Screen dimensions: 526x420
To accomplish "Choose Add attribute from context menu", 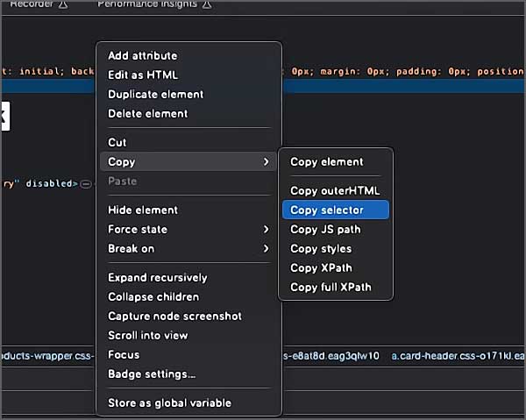I will pos(188,56).
